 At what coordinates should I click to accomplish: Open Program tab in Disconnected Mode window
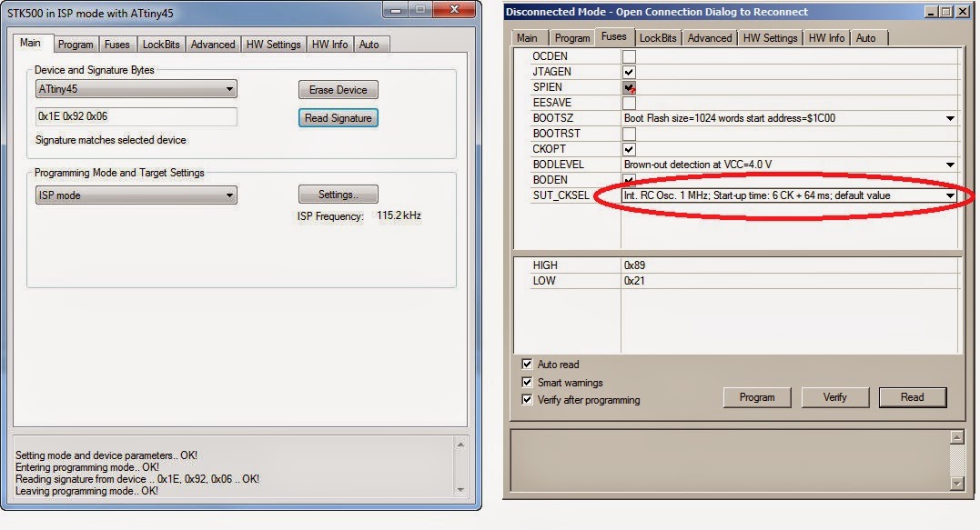click(571, 38)
